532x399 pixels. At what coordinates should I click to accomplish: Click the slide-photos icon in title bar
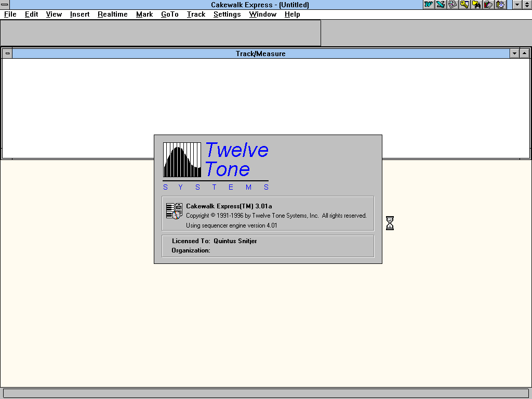(x=453, y=4)
